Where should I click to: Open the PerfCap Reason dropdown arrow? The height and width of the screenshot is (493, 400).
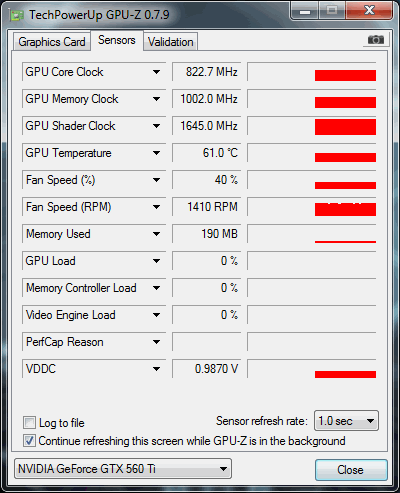point(156,342)
